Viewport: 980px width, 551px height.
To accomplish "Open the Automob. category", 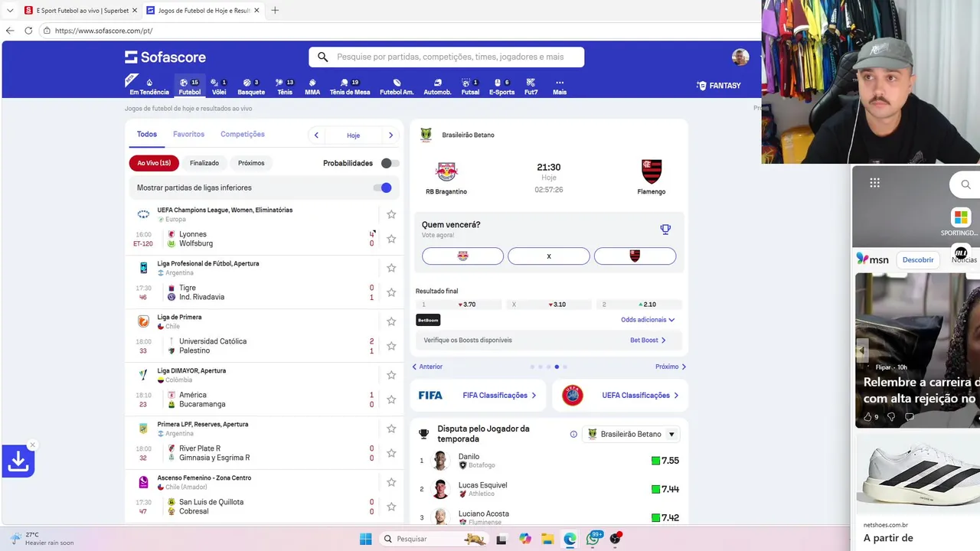I will coord(437,86).
